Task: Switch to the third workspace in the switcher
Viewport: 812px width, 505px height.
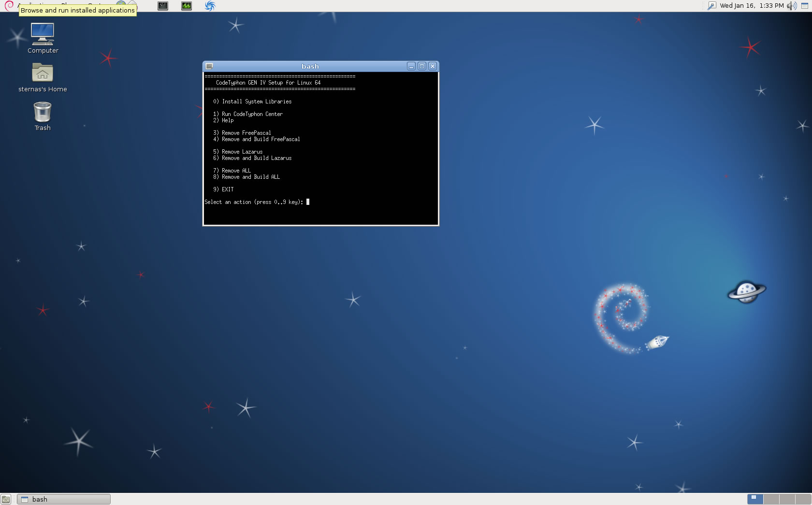Action: (x=787, y=499)
